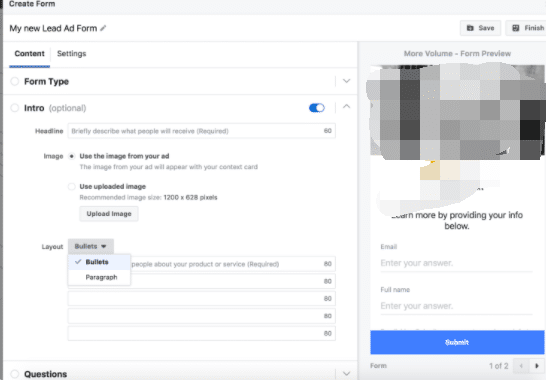Focus the Headline input field

coord(202,131)
